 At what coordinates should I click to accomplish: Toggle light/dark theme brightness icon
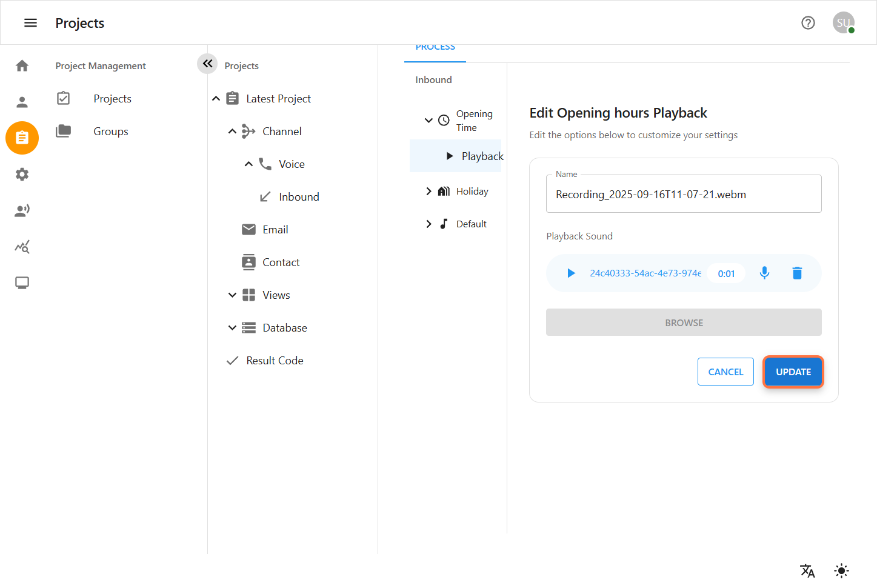point(841,570)
